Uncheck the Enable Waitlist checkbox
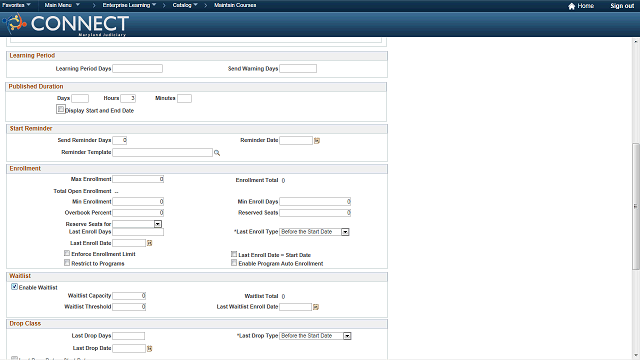Viewport: 640px width, 360px height. tap(14, 287)
